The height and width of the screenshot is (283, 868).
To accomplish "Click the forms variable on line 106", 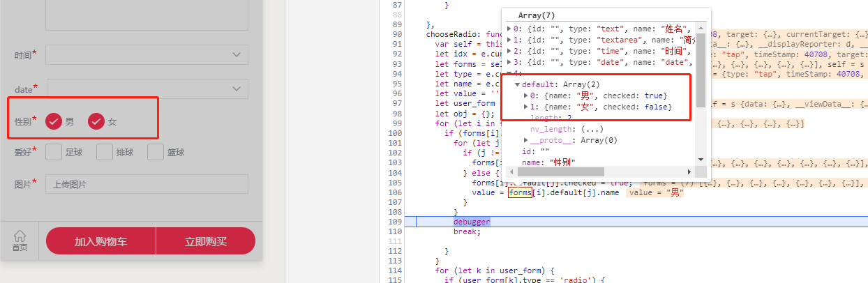I will click(x=520, y=192).
